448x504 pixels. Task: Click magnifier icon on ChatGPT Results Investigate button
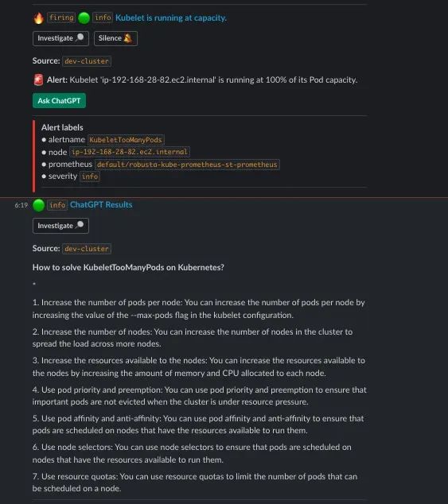tap(80, 225)
